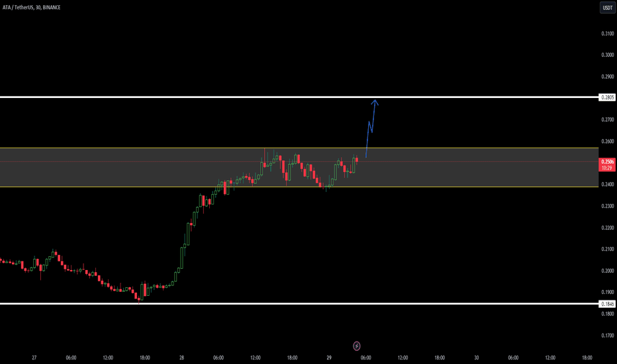Screen dimensions: 617x364
Task: Open the USDT currency selector
Action: [608, 7]
